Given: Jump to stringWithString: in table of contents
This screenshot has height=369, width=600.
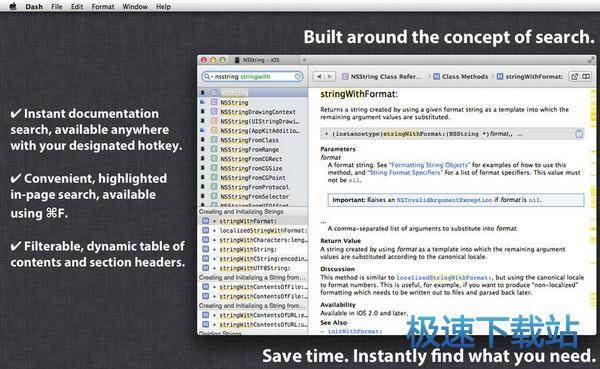Looking at the screenshot, I should pos(253,249).
